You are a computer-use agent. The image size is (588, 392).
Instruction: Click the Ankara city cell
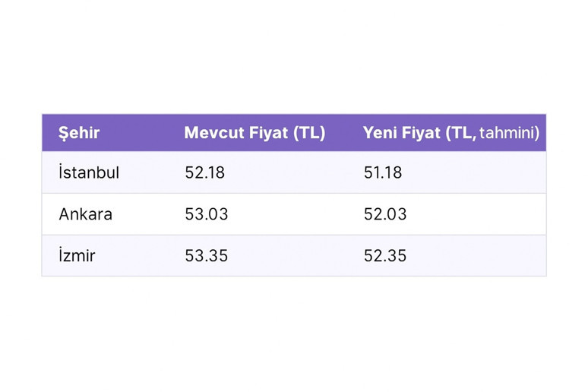(85, 214)
